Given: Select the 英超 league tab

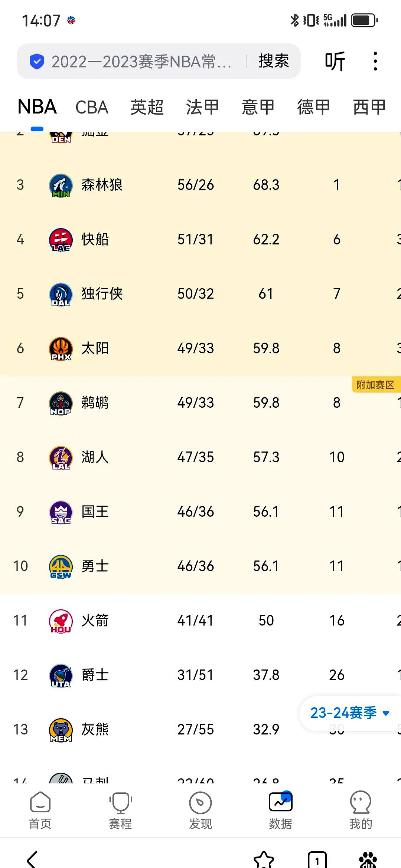Looking at the screenshot, I should 147,108.
